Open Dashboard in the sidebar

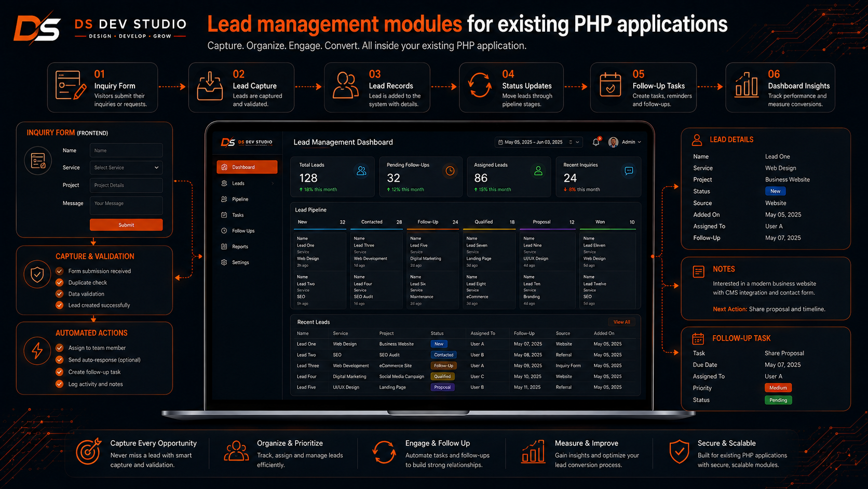point(247,167)
